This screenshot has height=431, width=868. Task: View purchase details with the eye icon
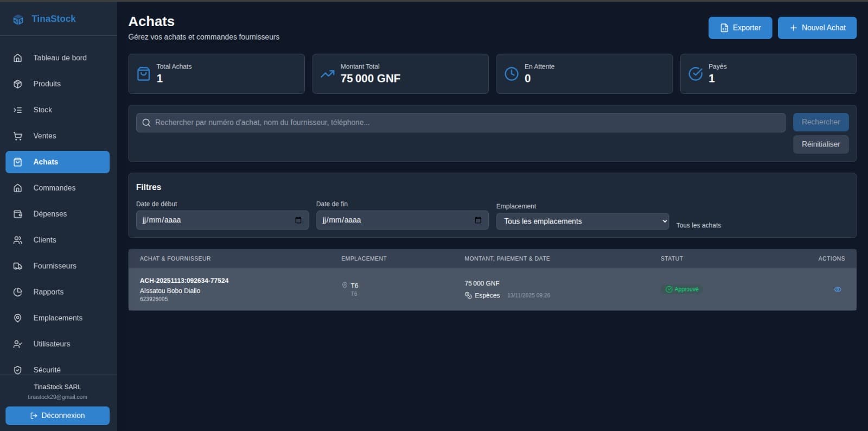pyautogui.click(x=838, y=289)
